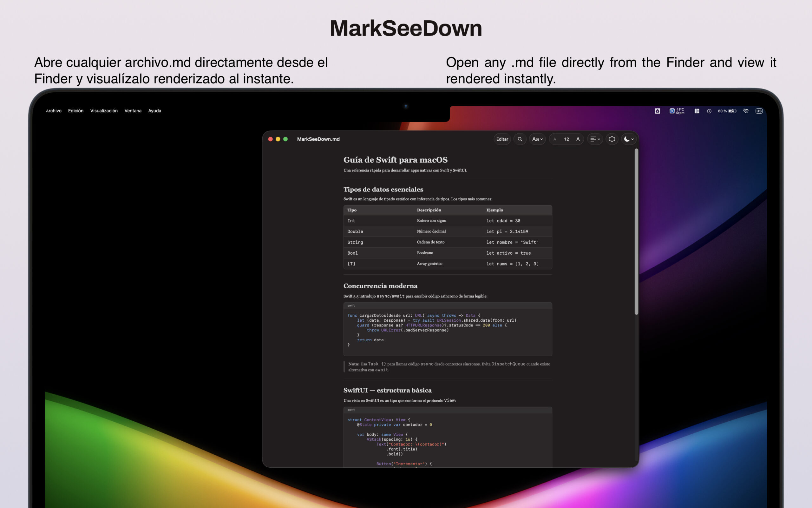Open the Archivo menu

(x=54, y=111)
